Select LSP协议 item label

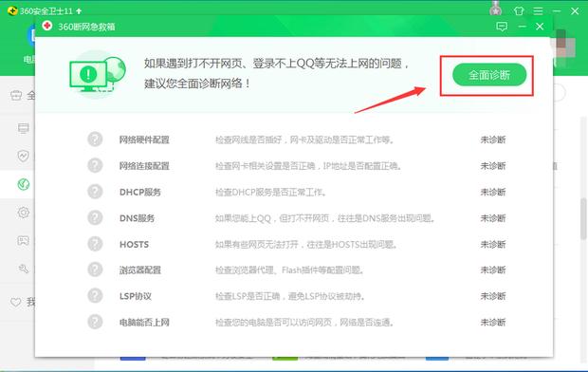click(136, 296)
